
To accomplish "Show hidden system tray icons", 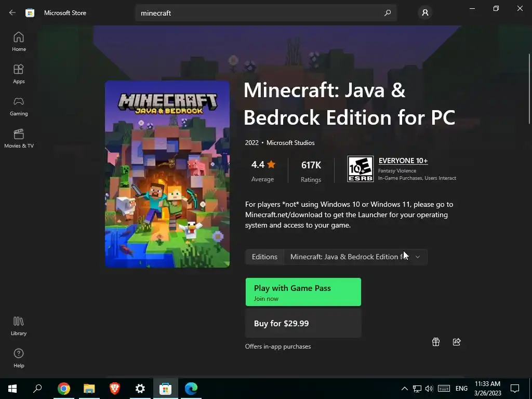I will click(404, 389).
